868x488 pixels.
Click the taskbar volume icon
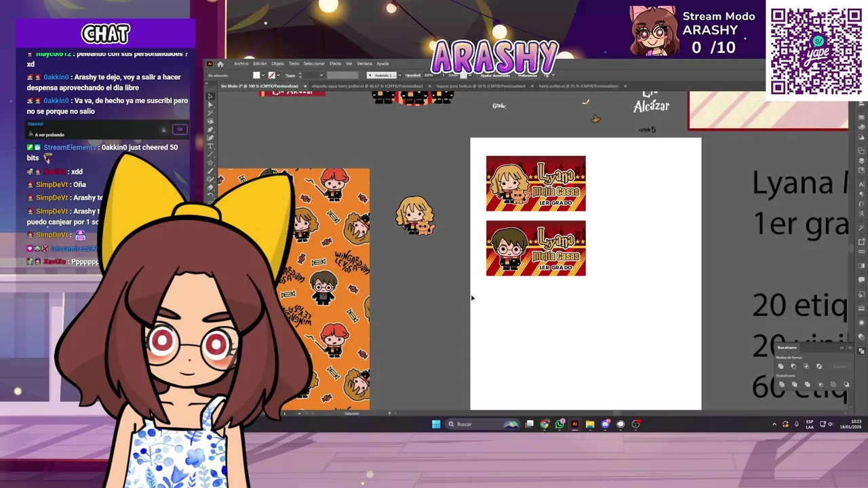coord(831,424)
